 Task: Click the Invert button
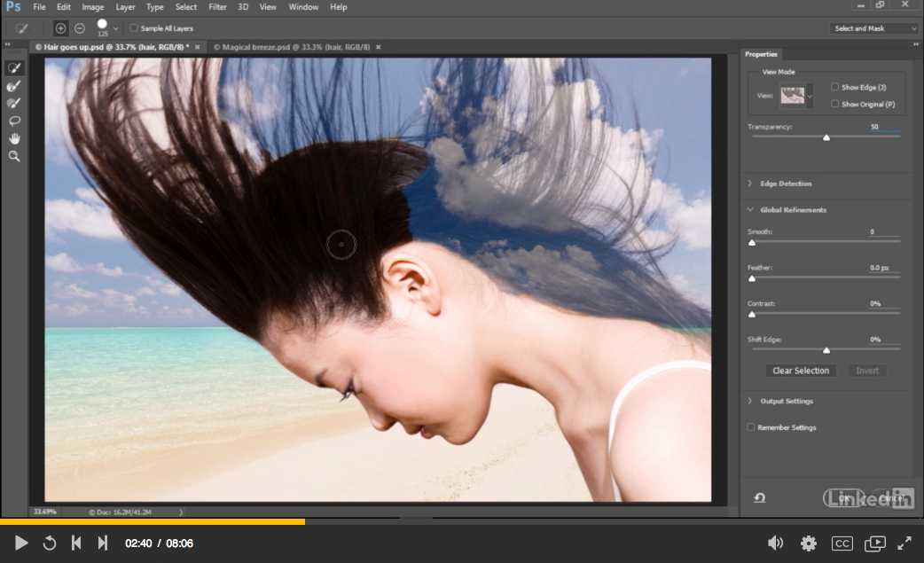point(866,371)
